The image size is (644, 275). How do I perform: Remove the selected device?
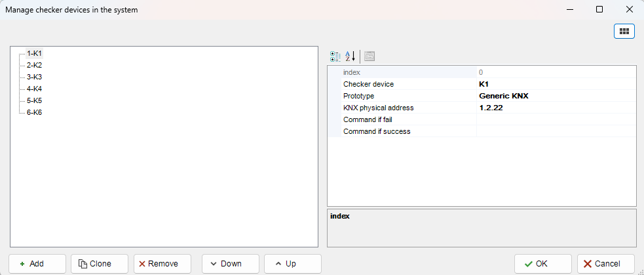point(162,264)
